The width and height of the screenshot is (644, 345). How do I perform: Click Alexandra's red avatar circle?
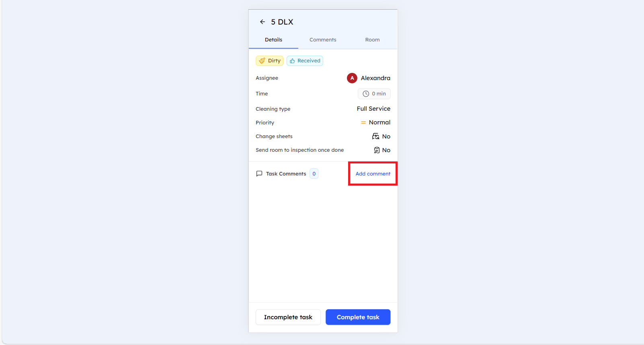coord(352,78)
